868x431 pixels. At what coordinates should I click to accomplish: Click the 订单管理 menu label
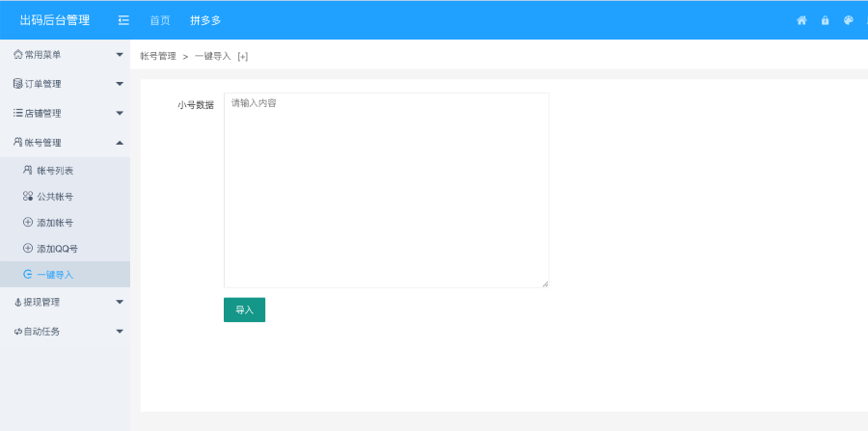[x=42, y=84]
